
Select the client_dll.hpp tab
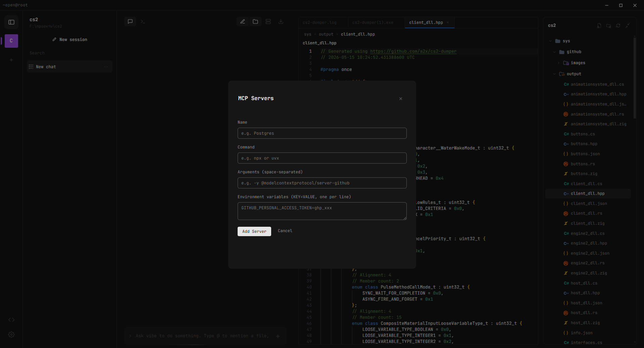(x=426, y=23)
